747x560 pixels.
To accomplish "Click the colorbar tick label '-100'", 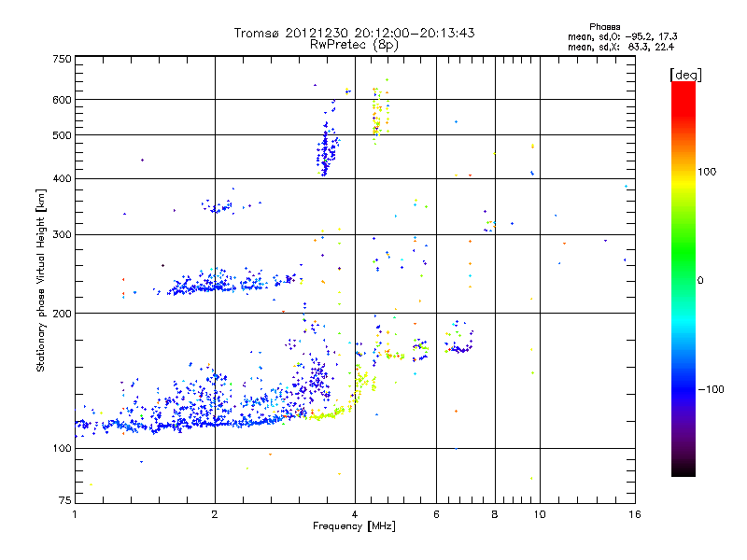I will point(711,389).
